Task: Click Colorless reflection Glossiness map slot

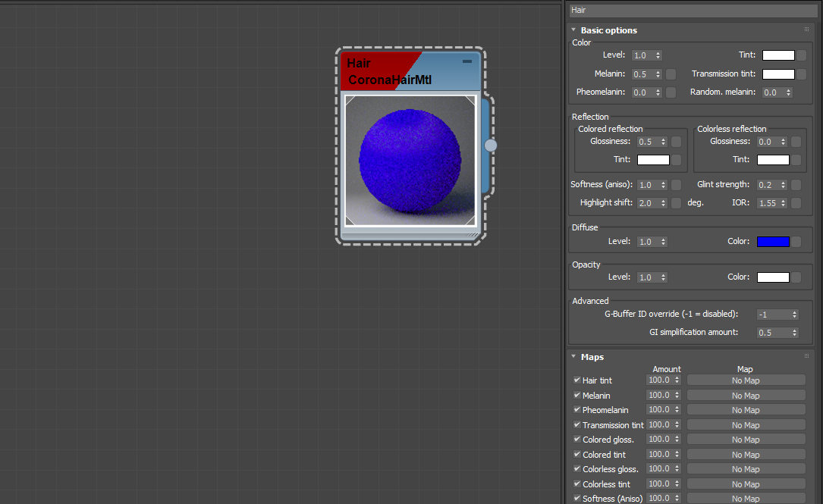Action: tap(796, 142)
